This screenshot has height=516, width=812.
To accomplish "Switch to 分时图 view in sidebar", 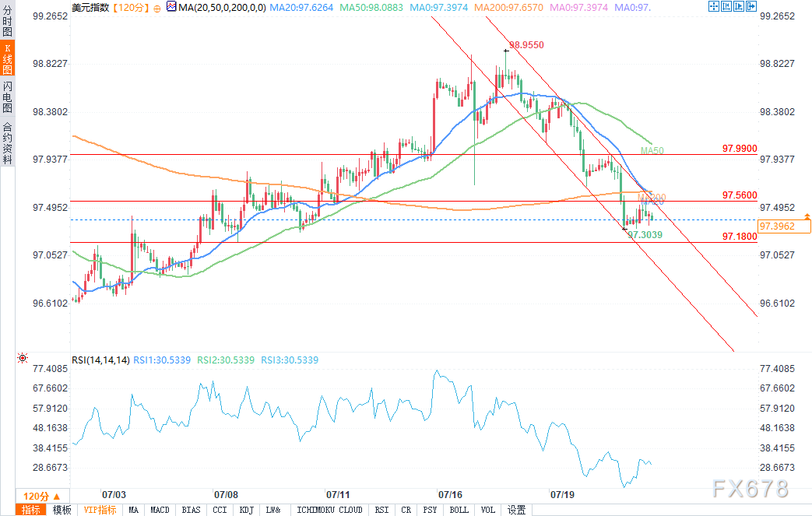I will (x=7, y=24).
